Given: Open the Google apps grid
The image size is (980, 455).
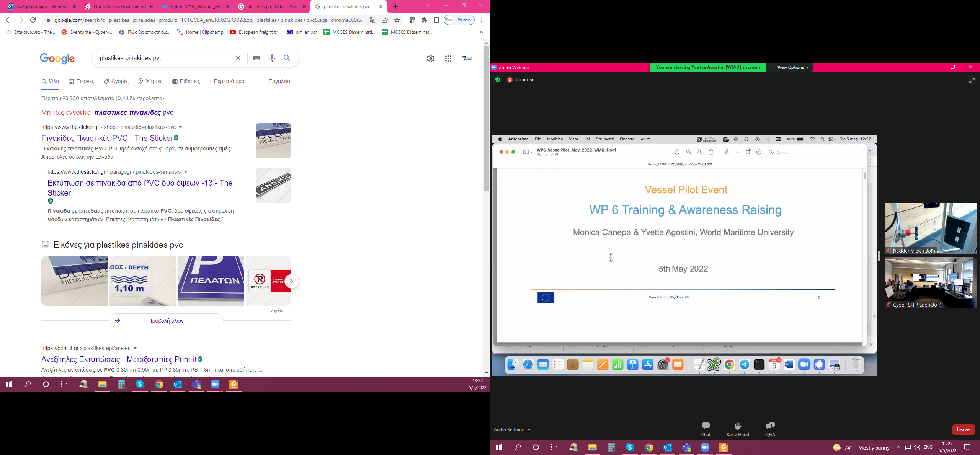Looking at the screenshot, I should [448, 59].
